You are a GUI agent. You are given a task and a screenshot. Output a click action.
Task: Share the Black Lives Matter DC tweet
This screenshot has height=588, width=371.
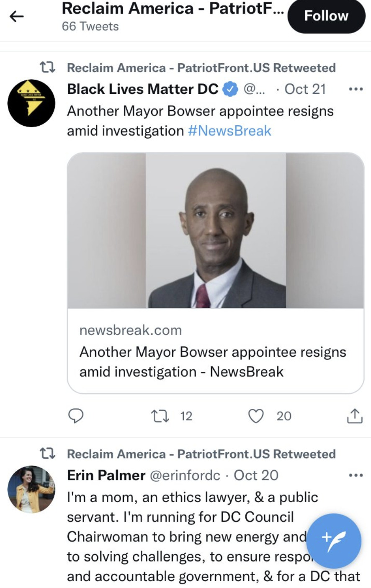(x=354, y=416)
